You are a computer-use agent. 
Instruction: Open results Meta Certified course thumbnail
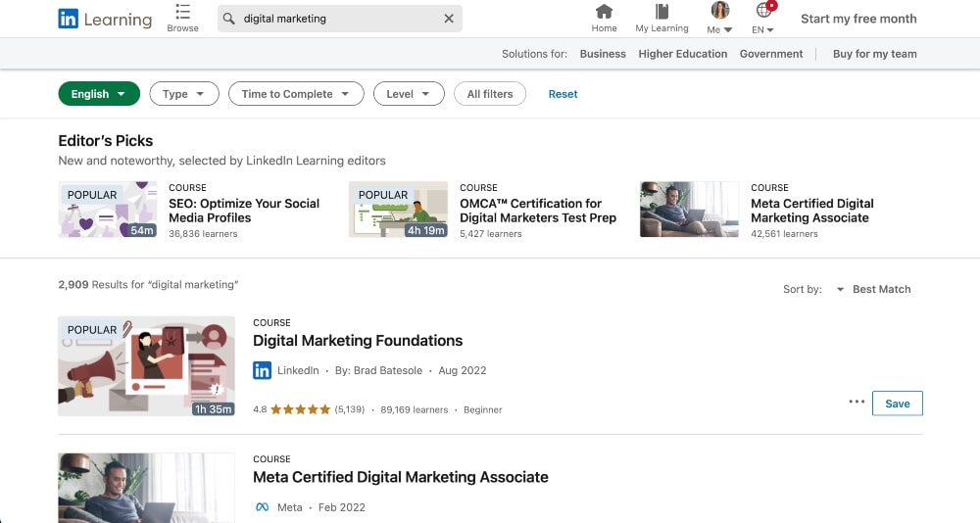(146, 488)
